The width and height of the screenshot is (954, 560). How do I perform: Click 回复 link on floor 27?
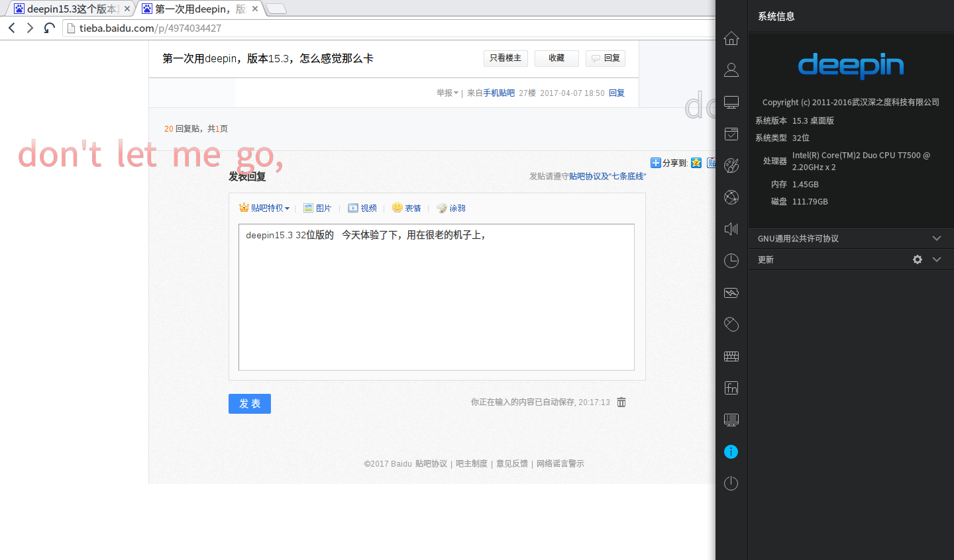coord(617,93)
